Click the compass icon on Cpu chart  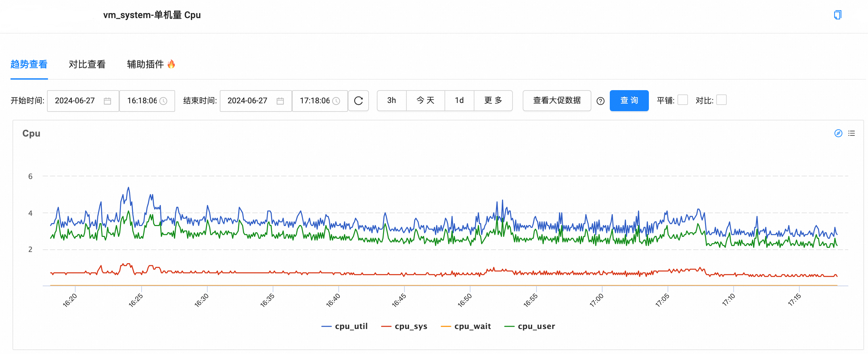click(x=838, y=133)
